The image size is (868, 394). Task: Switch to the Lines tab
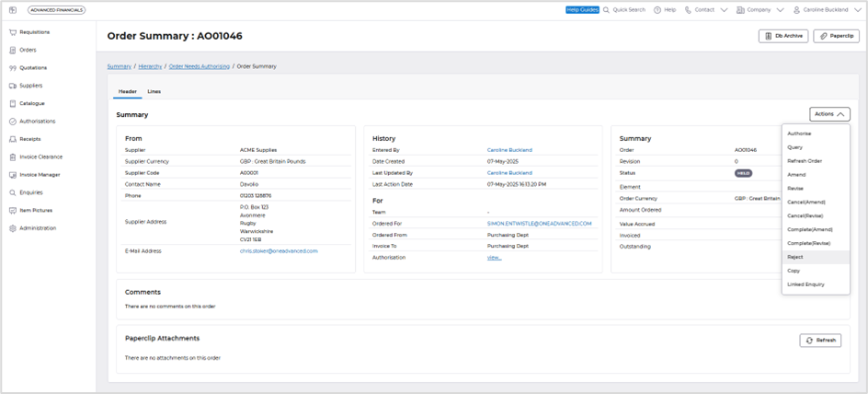tap(154, 91)
